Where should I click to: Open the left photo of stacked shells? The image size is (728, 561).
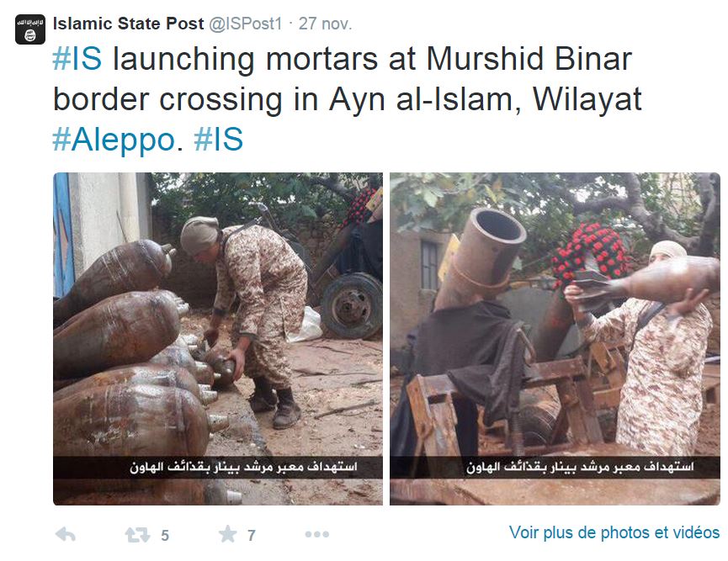pos(218,339)
